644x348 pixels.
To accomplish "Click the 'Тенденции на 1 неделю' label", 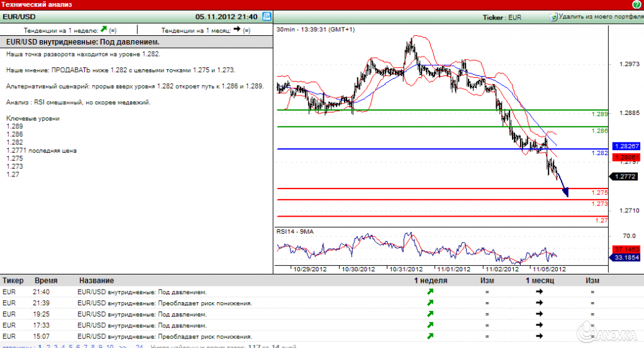I will point(61,30).
